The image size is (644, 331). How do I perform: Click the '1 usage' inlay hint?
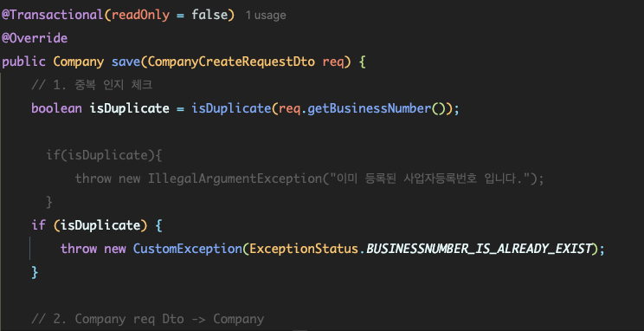coord(266,16)
